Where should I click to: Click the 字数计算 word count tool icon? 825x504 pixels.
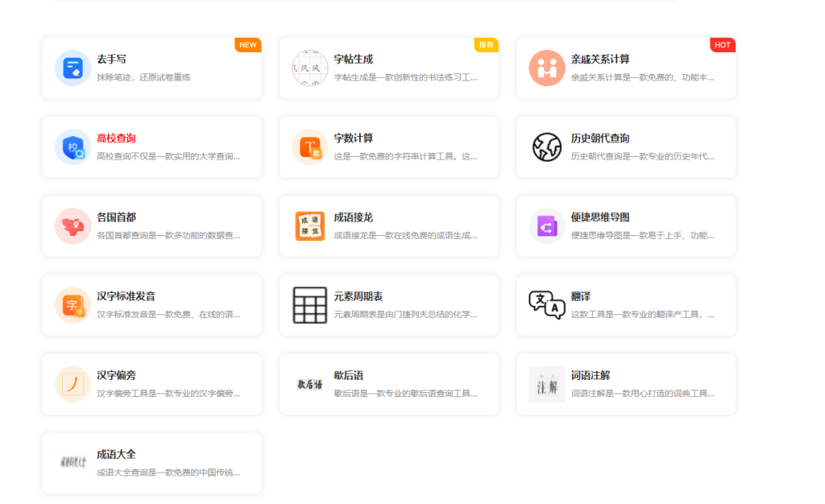pos(309,147)
